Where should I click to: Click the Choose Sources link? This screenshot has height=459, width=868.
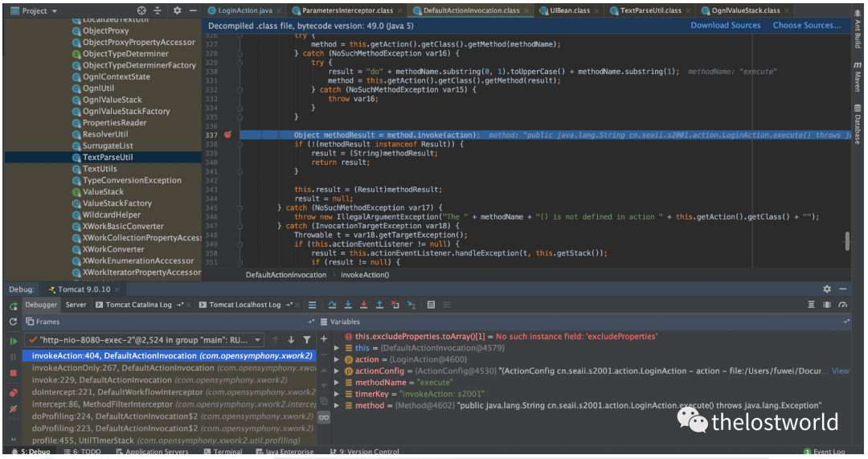point(806,26)
